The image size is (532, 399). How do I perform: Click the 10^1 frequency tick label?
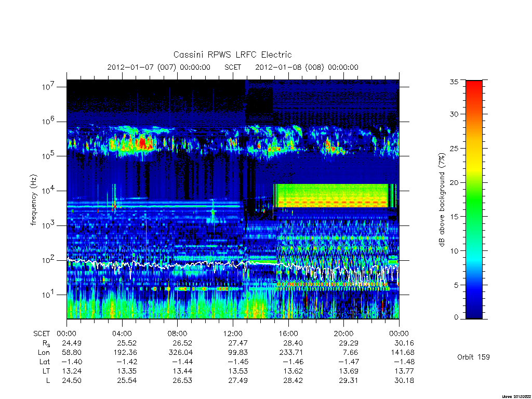pyautogui.click(x=49, y=295)
